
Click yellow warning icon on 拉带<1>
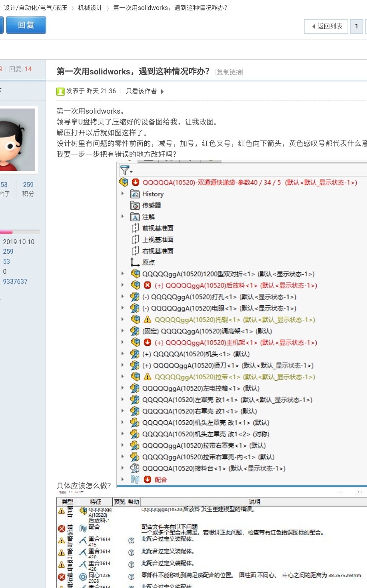coord(148,377)
